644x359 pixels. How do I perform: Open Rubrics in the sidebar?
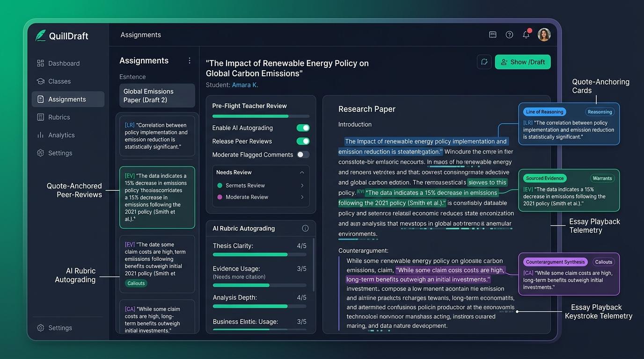click(x=53, y=117)
